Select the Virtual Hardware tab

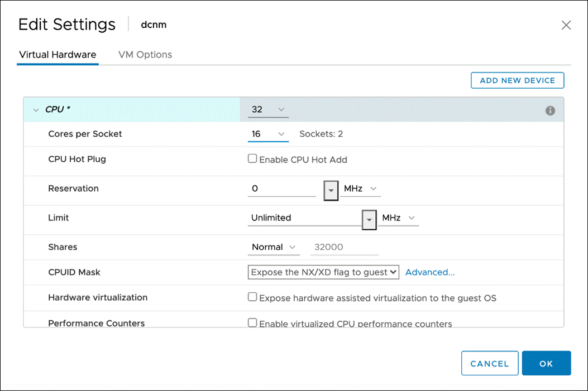pos(57,55)
